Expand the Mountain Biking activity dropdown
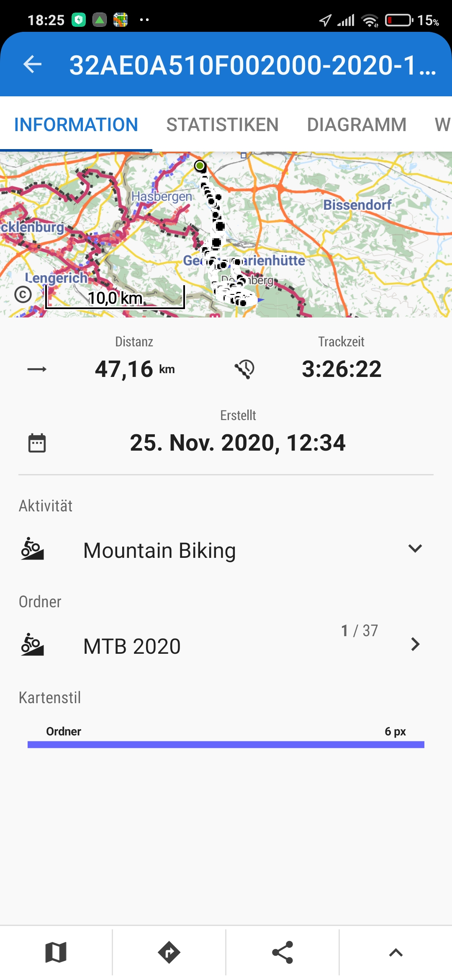 coord(415,549)
